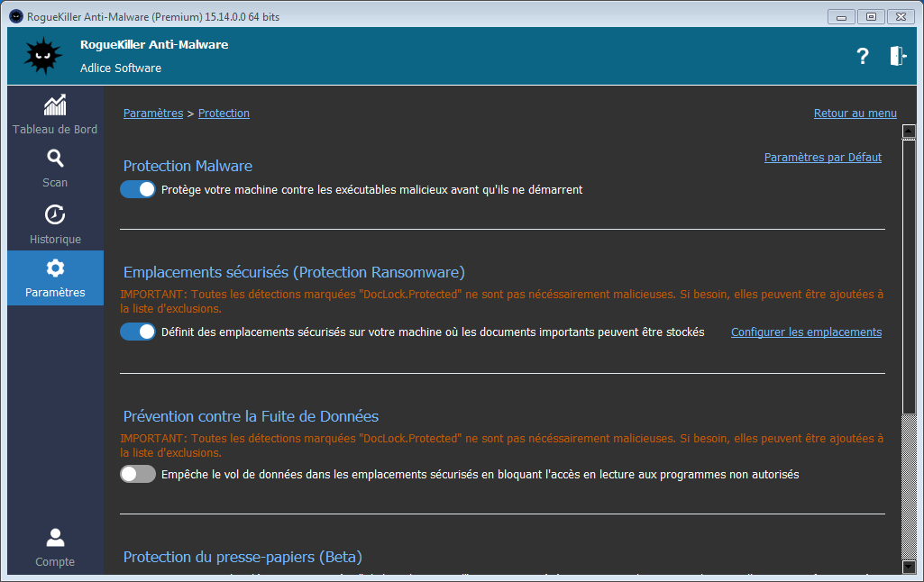Click the exit door icon
Screen dimensions: 924x582
click(898, 56)
